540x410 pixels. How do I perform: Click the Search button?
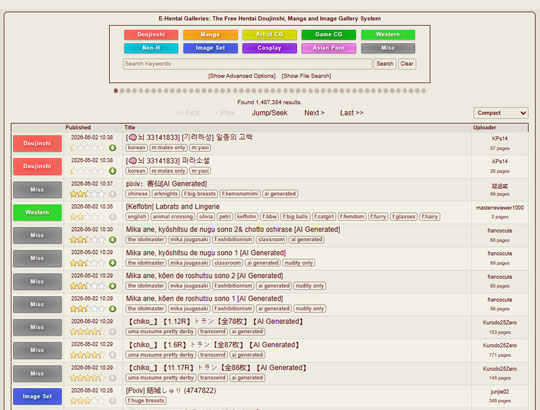pos(385,64)
